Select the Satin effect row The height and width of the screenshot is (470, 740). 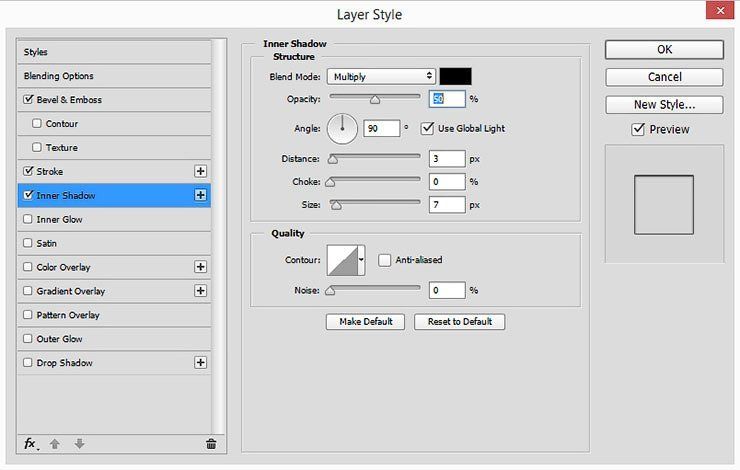(114, 243)
